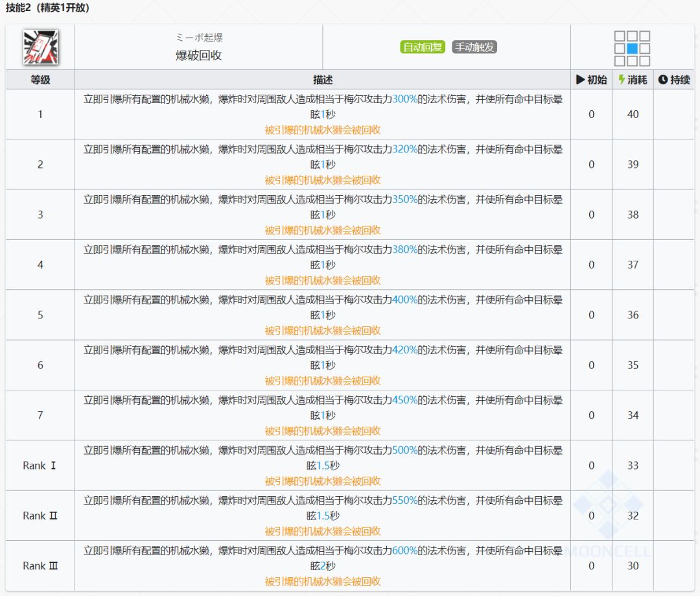Click the 初始 play triangle icon header
This screenshot has height=596, width=700.
(x=592, y=80)
